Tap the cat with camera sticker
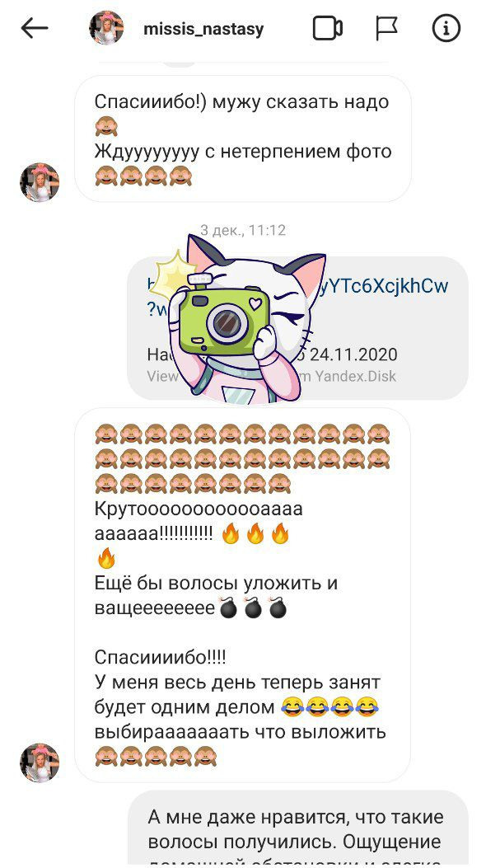 (239, 318)
